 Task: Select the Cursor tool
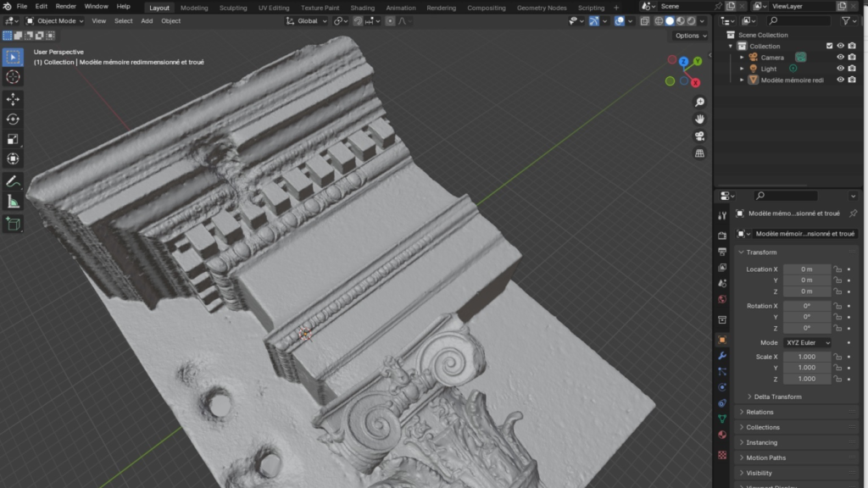coord(13,77)
